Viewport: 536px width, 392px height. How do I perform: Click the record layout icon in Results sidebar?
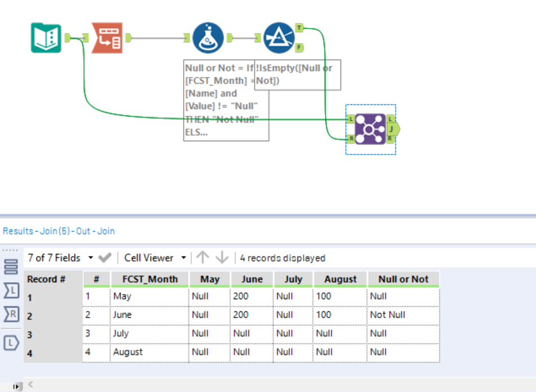(x=10, y=266)
